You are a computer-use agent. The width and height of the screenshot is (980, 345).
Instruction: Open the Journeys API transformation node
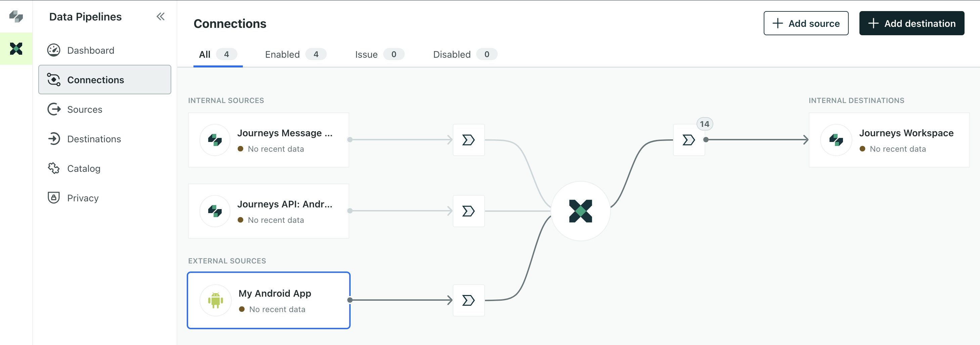469,211
